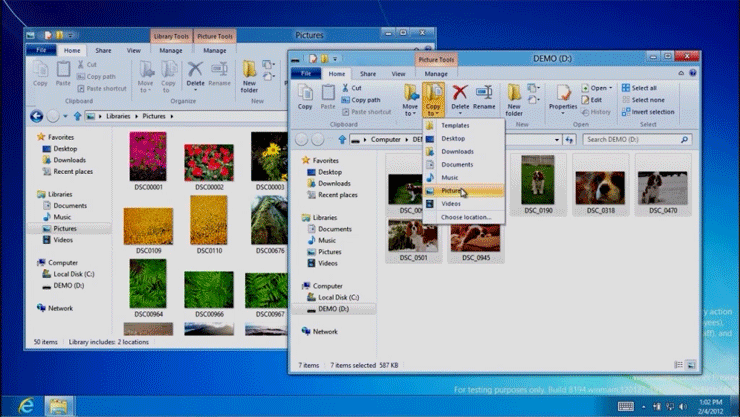Click New folder icon in the DEMO window
This screenshot has width=740, height=417.
515,97
